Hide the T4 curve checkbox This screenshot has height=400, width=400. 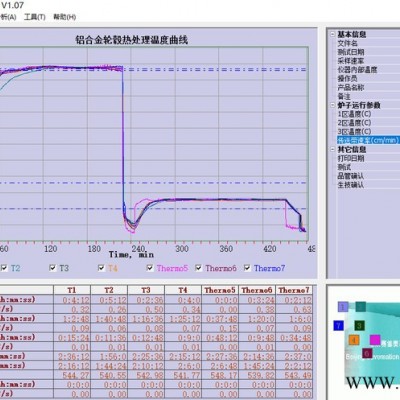click(101, 268)
